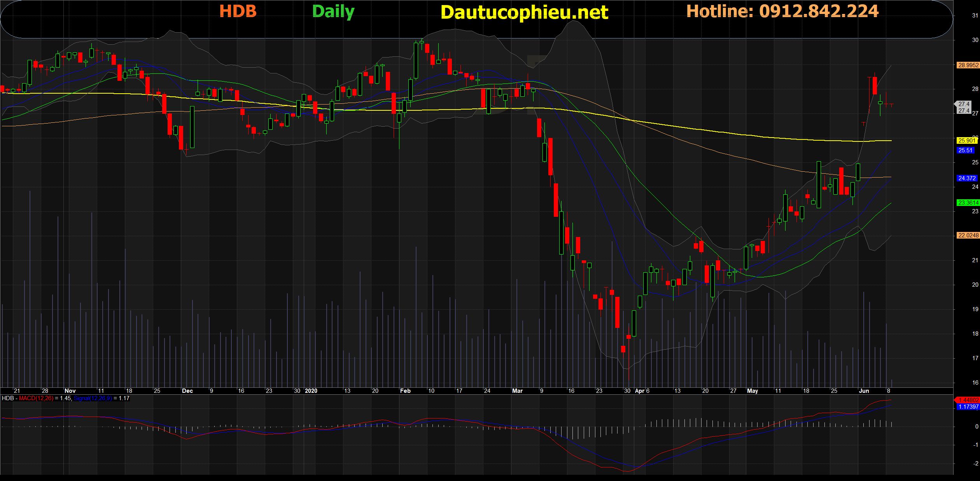Click the 2020 year marker on time axis
980x481 pixels.
point(311,391)
